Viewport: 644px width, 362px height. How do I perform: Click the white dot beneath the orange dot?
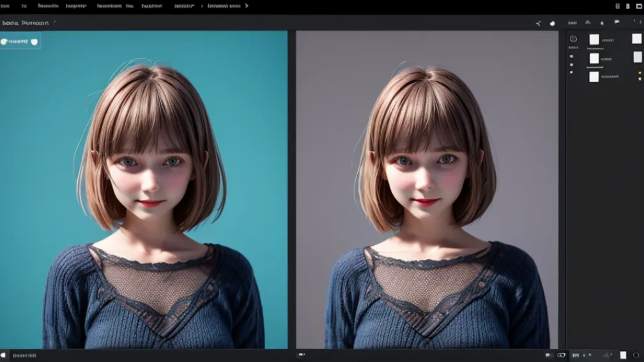(x=640, y=79)
